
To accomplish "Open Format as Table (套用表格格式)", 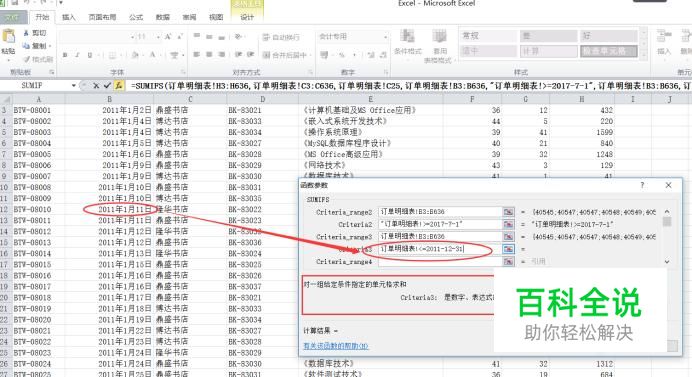I will pyautogui.click(x=439, y=46).
